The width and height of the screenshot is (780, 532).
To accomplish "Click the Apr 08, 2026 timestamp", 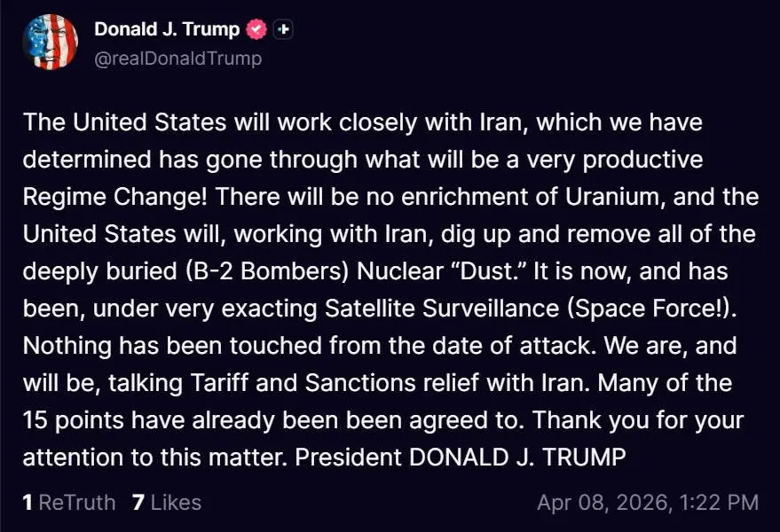I will pyautogui.click(x=647, y=503).
